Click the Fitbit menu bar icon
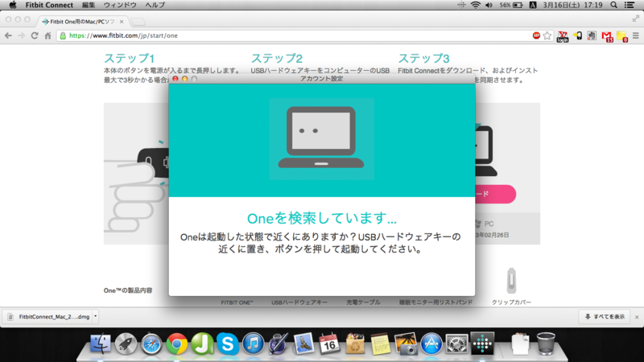This screenshot has height=362, width=644. click(461, 5)
